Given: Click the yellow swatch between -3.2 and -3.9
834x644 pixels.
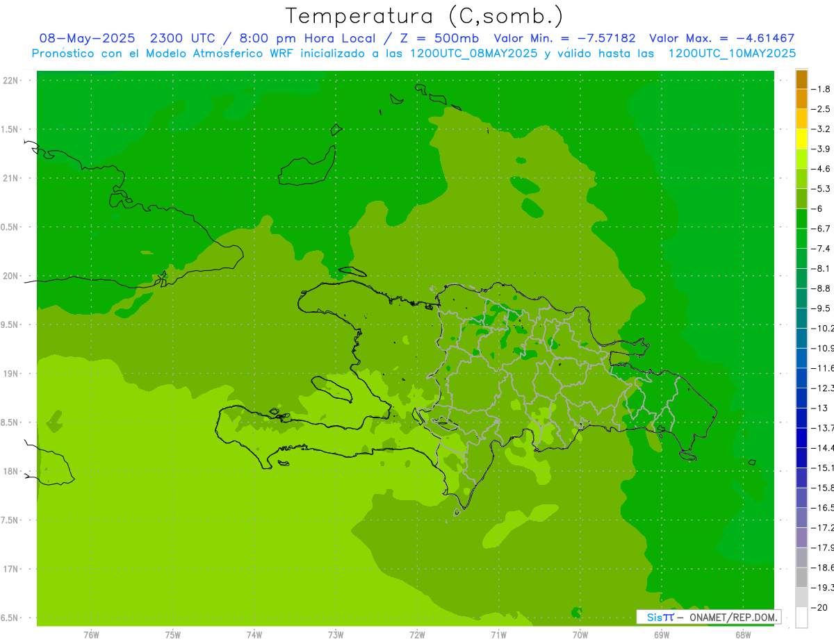Looking at the screenshot, I should (x=801, y=139).
